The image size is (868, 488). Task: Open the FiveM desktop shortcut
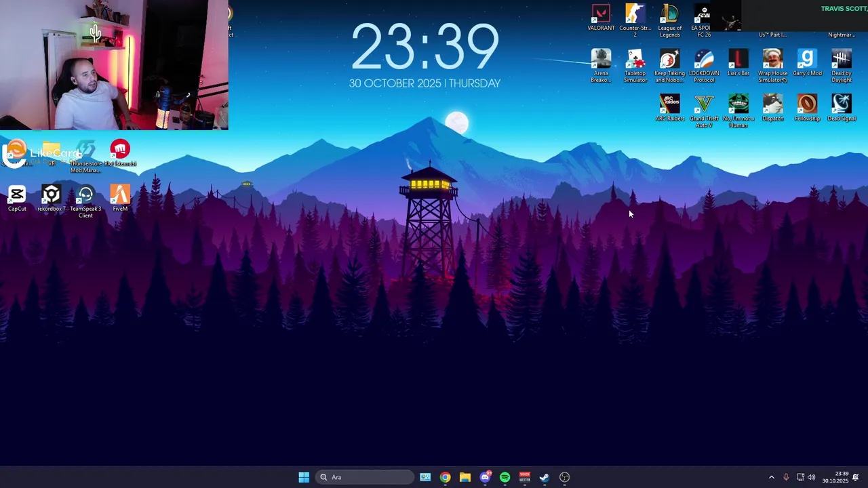pos(120,199)
